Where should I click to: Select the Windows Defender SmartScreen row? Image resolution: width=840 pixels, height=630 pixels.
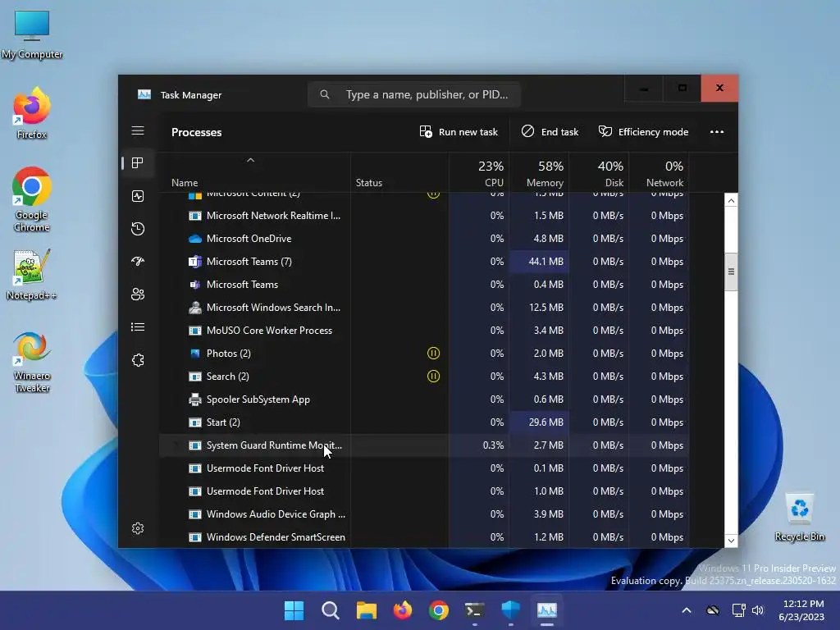[424, 536]
